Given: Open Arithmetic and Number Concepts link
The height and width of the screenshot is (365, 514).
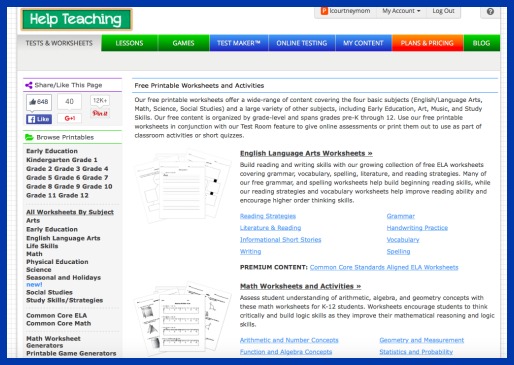Looking at the screenshot, I should click(289, 340).
